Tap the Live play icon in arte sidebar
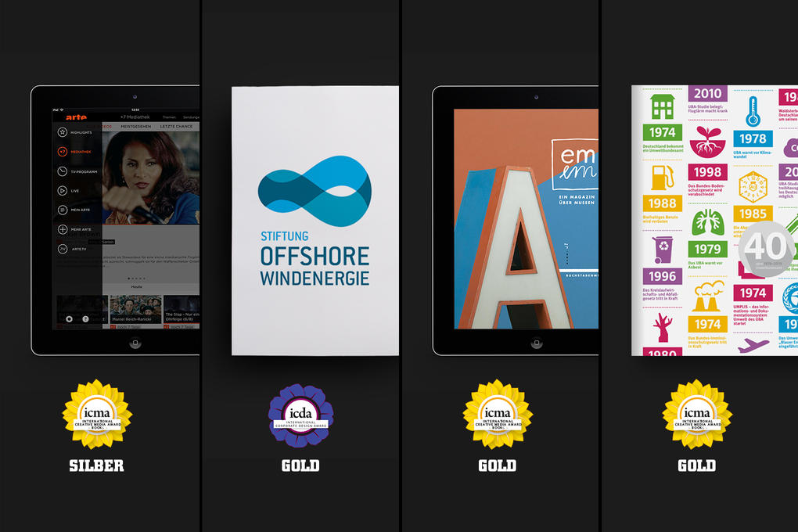The width and height of the screenshot is (798, 532). click(62, 190)
